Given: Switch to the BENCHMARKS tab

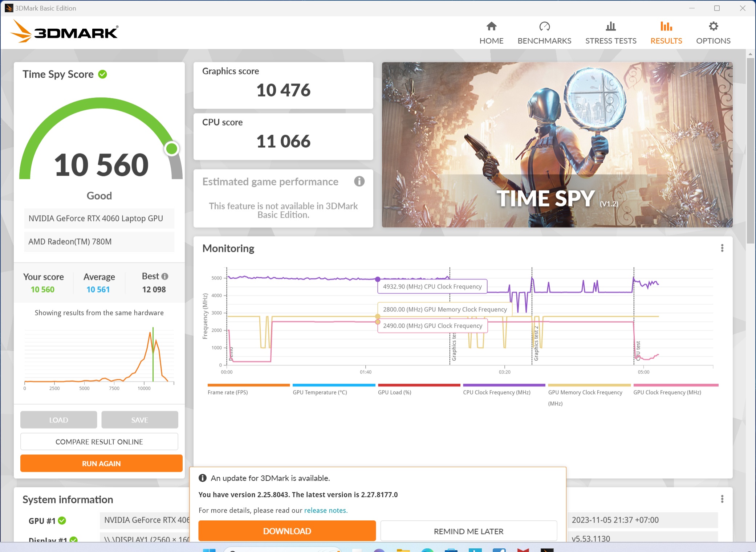Looking at the screenshot, I should (x=544, y=33).
